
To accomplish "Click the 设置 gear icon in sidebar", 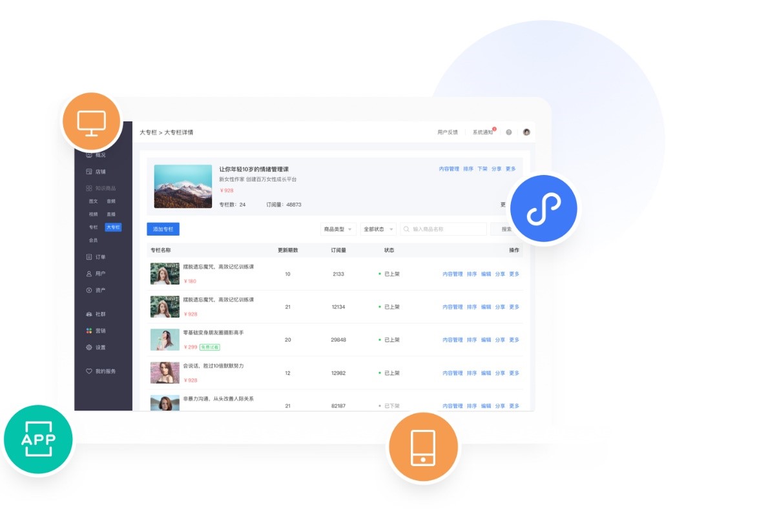I will click(x=89, y=347).
